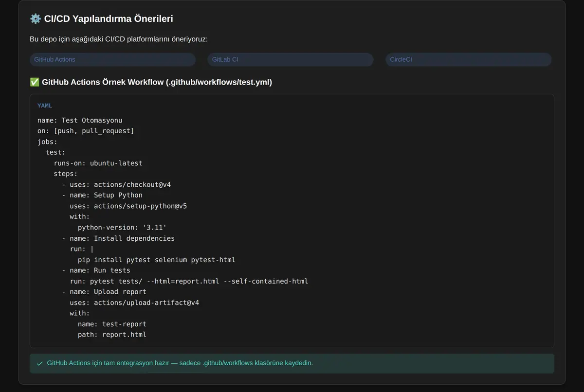Click the line "name: Test Otomasyonu"

[80, 120]
